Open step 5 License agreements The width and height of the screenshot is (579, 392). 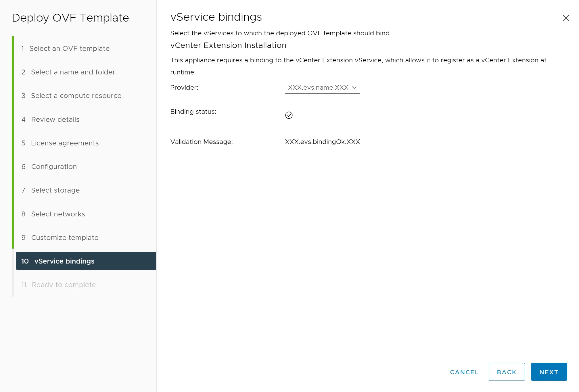[x=65, y=143]
